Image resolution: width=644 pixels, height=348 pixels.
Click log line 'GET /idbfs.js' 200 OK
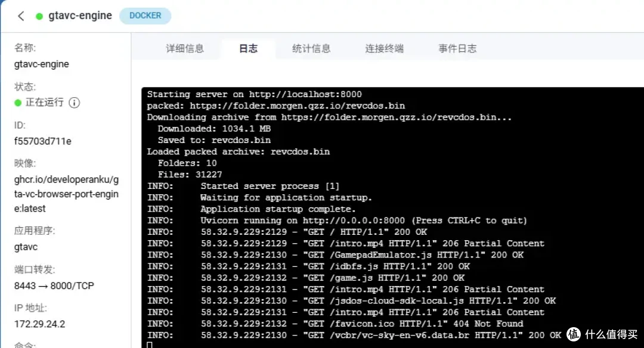(308, 267)
